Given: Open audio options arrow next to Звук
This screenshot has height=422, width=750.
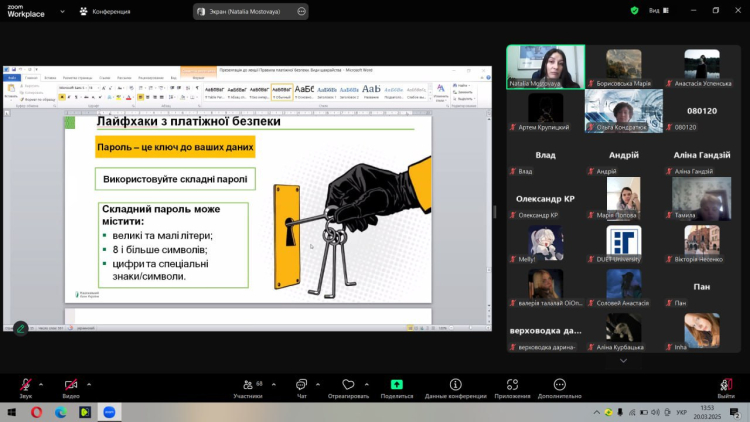Looking at the screenshot, I should tap(43, 383).
